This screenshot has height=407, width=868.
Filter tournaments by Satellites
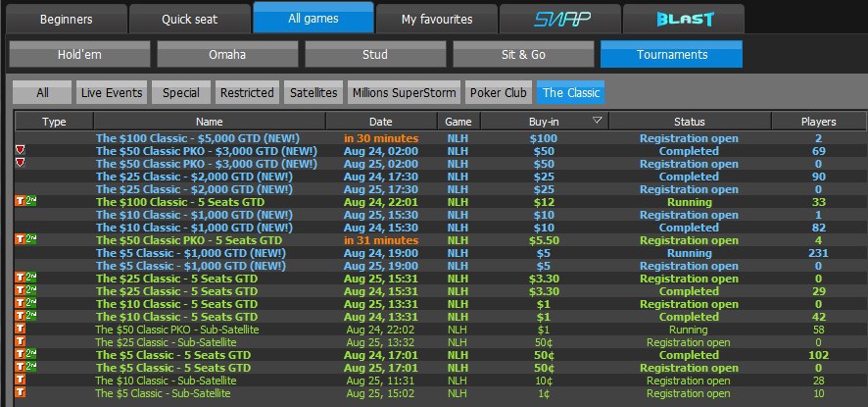click(313, 92)
